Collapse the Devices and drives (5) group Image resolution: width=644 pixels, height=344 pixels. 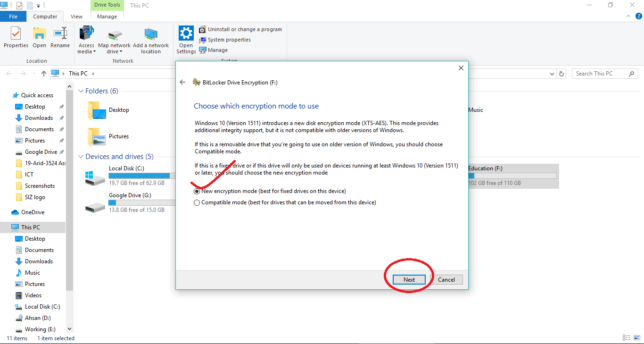point(81,157)
